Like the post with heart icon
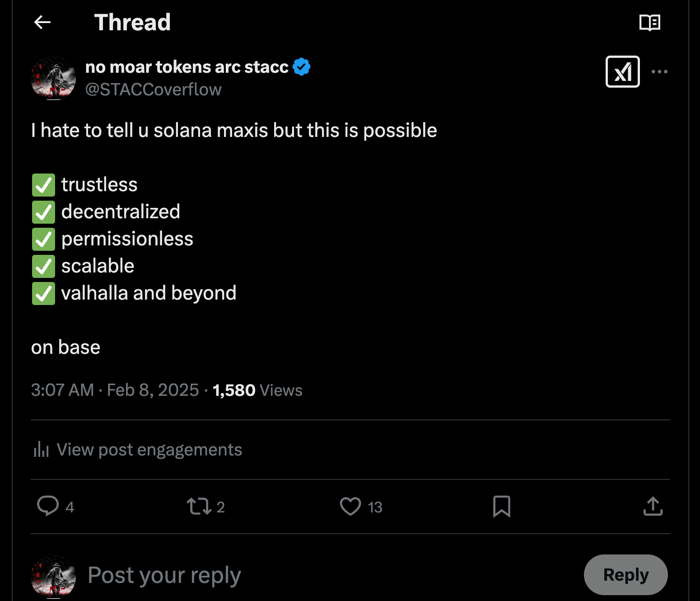This screenshot has height=601, width=700. tap(350, 506)
